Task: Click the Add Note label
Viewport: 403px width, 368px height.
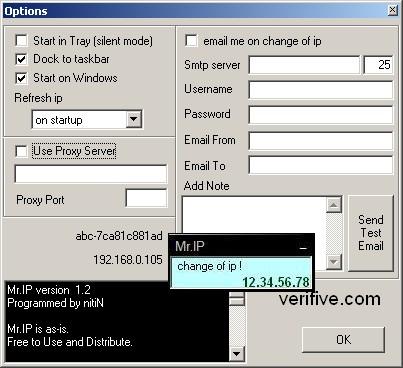Action: coord(206,186)
